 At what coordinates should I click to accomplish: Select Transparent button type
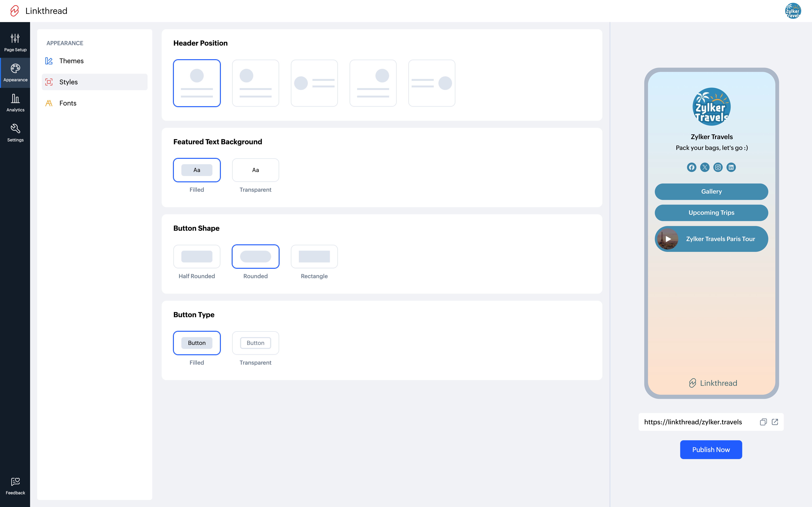[255, 343]
